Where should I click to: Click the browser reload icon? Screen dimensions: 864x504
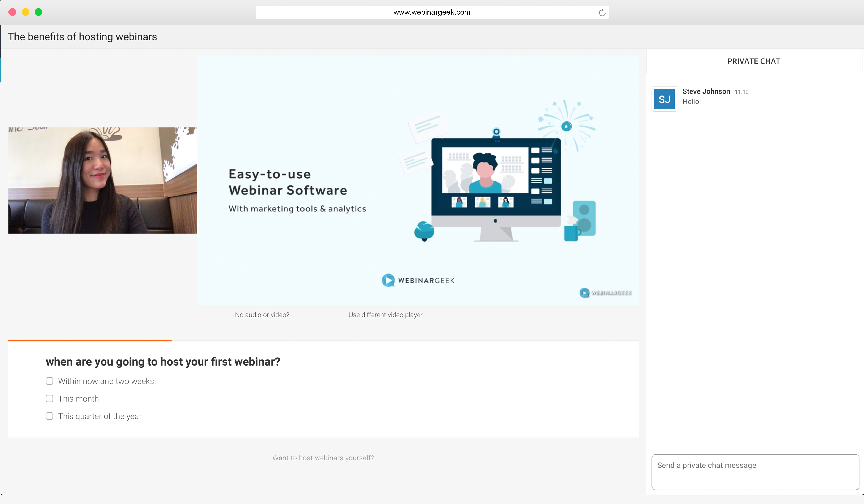[602, 13]
